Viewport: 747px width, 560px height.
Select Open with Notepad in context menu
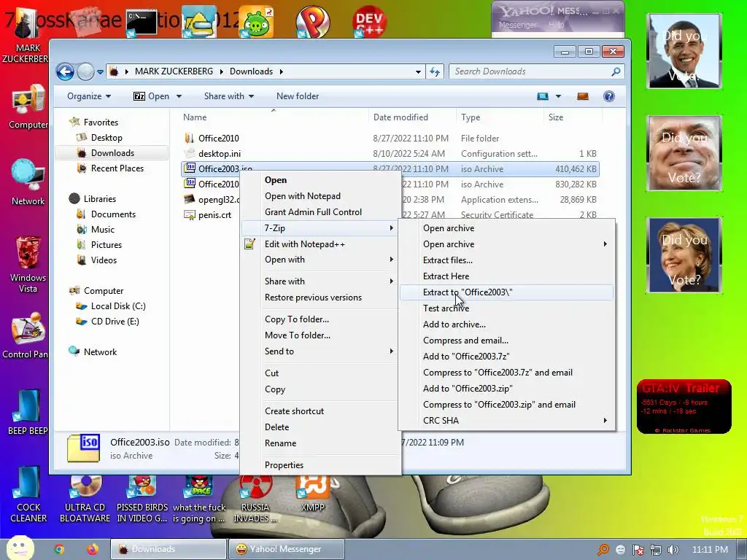(x=321, y=196)
